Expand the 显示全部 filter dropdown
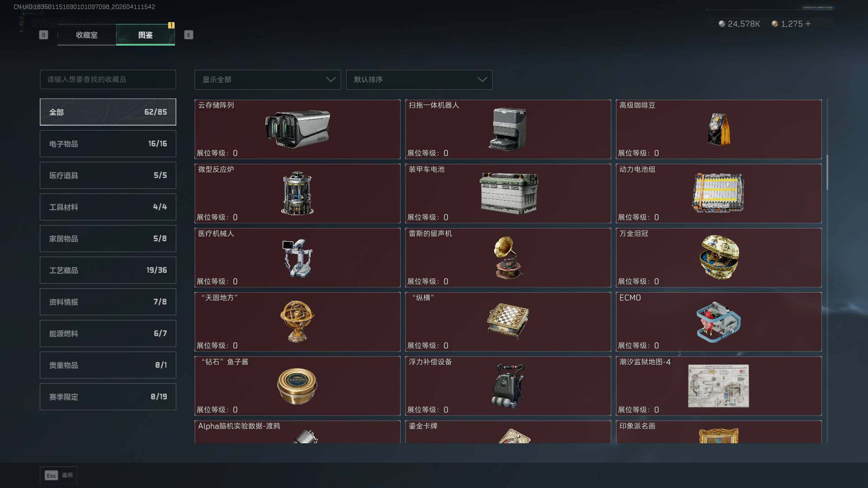Image resolution: width=868 pixels, height=488 pixels. tap(268, 80)
